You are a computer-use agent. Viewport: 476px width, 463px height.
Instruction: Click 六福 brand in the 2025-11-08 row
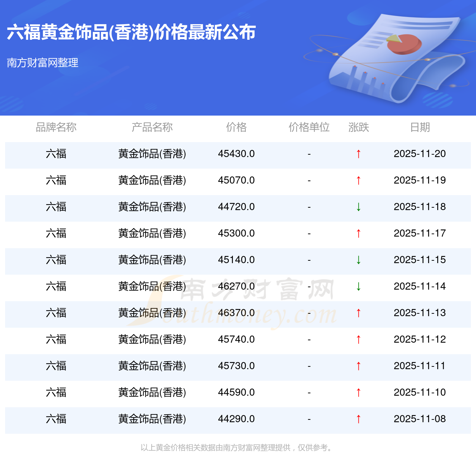56,419
